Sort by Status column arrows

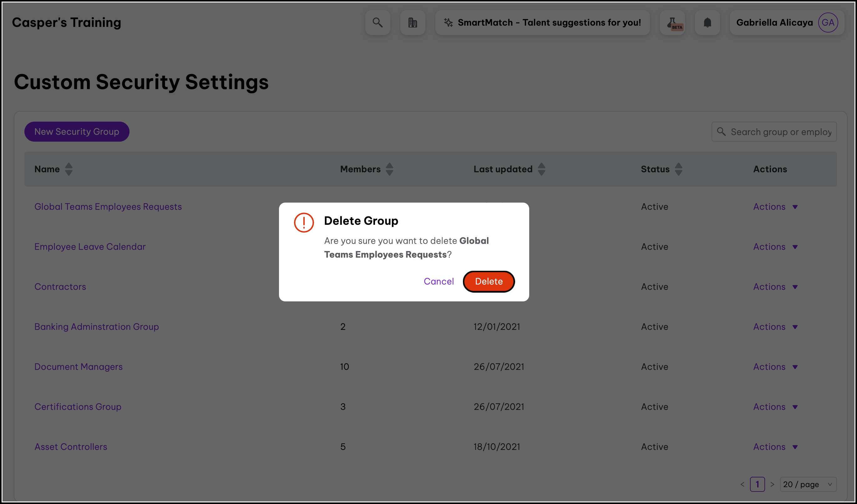(x=678, y=169)
